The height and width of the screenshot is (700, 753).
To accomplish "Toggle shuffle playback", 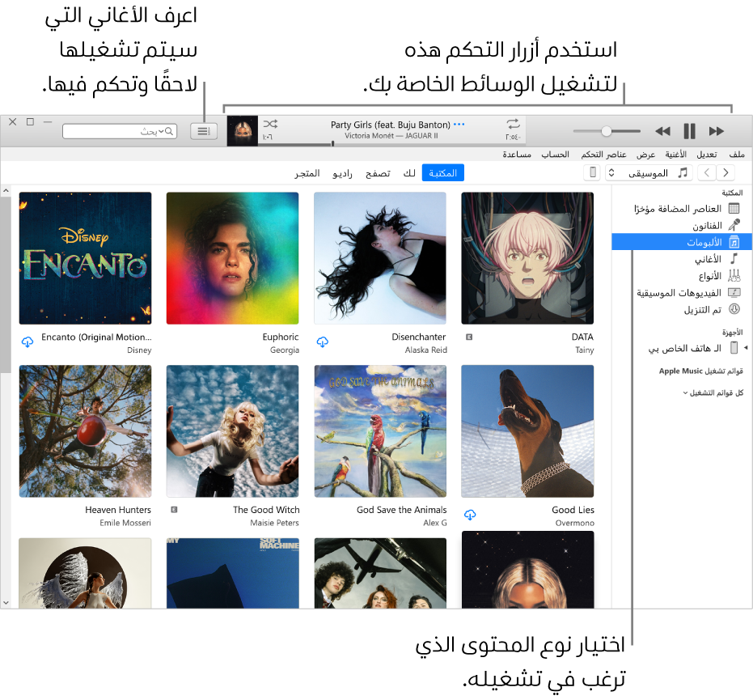I will click(x=270, y=124).
